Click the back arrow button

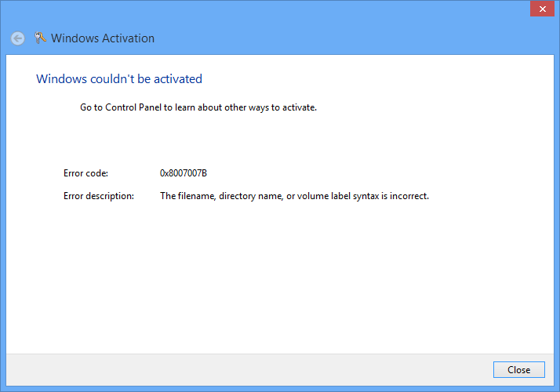(17, 38)
